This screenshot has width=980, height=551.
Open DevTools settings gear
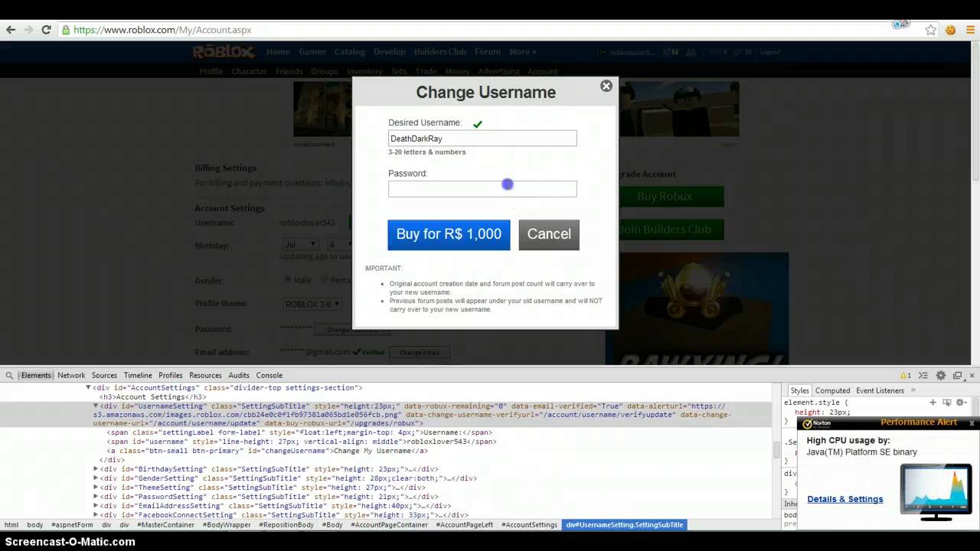[941, 376]
